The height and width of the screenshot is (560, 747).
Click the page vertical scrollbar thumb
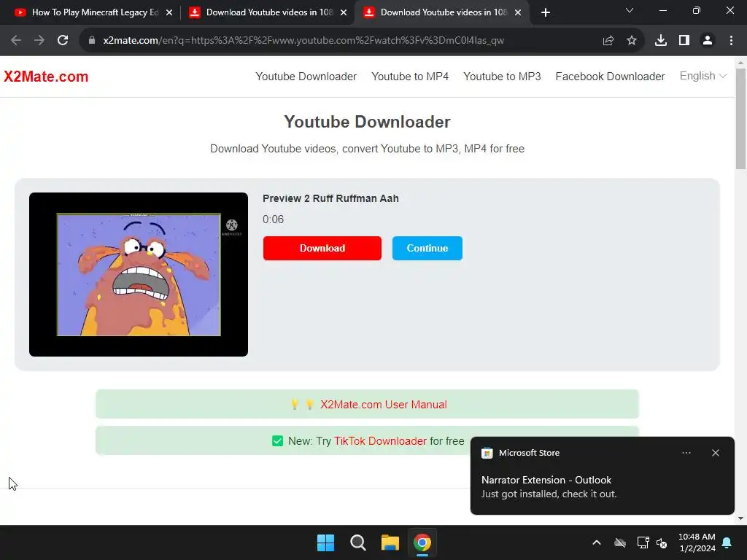coord(740,119)
